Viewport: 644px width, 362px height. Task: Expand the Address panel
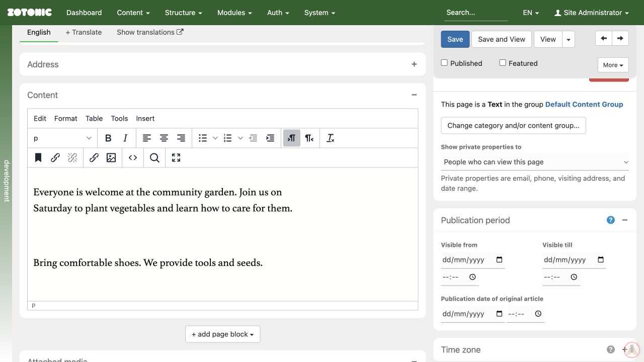(414, 64)
